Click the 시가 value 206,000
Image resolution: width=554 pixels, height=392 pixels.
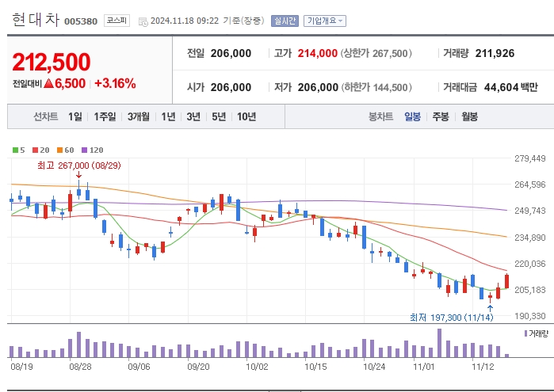pos(231,87)
